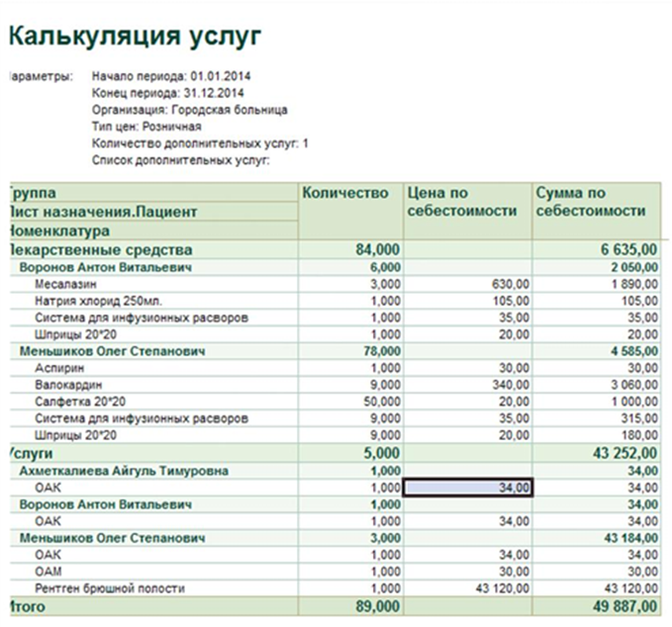Select the highlighted ОАК price cell 34,00
This screenshot has height=627, width=672.
click(467, 488)
